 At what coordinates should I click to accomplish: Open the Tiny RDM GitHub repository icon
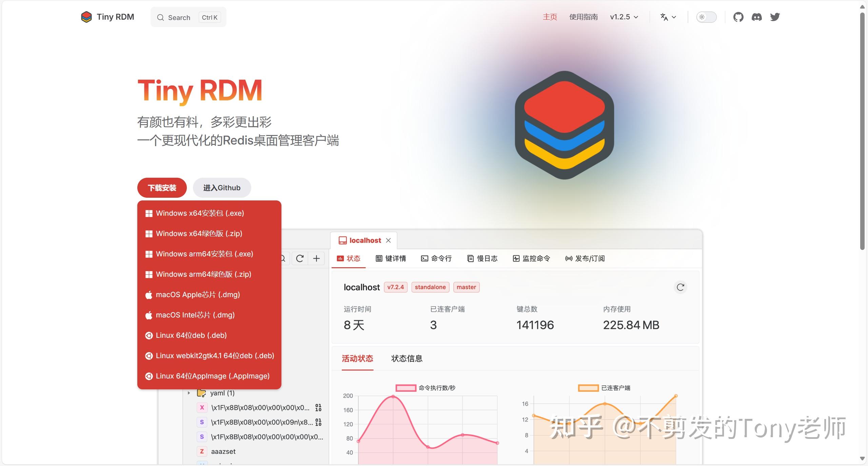738,17
